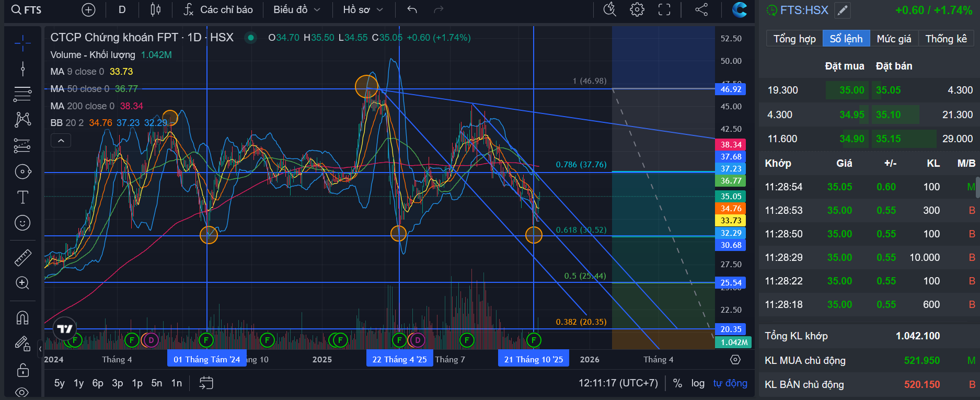Select the BB 20 2 indicator legend
The width and height of the screenshot is (980, 400).
click(109, 123)
